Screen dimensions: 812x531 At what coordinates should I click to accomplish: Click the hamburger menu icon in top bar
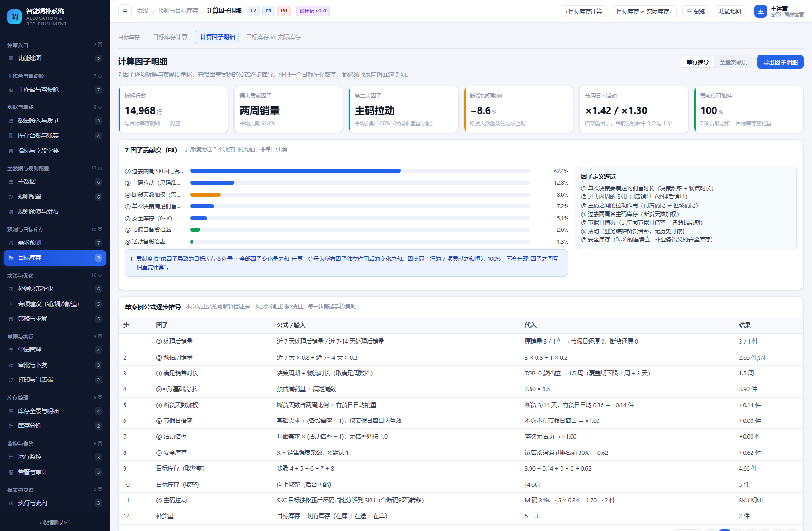pos(125,11)
